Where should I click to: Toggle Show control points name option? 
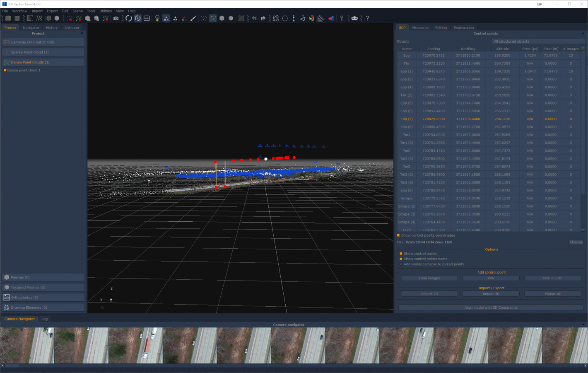pos(401,259)
